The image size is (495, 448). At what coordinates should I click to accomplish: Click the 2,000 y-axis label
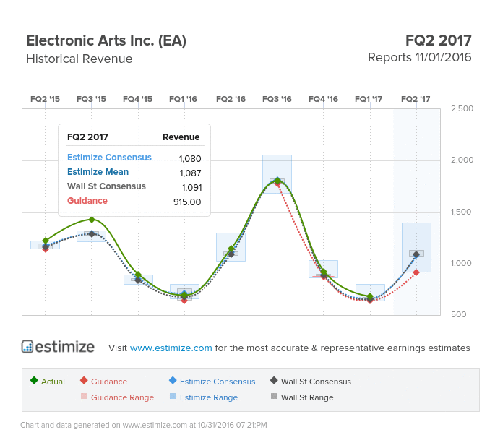[x=462, y=160]
